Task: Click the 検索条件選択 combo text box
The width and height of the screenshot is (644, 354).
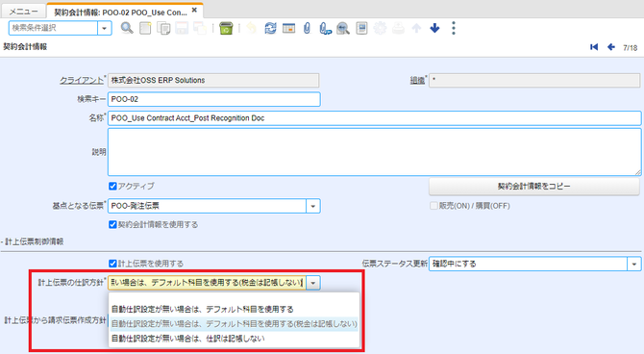Action: coord(54,28)
